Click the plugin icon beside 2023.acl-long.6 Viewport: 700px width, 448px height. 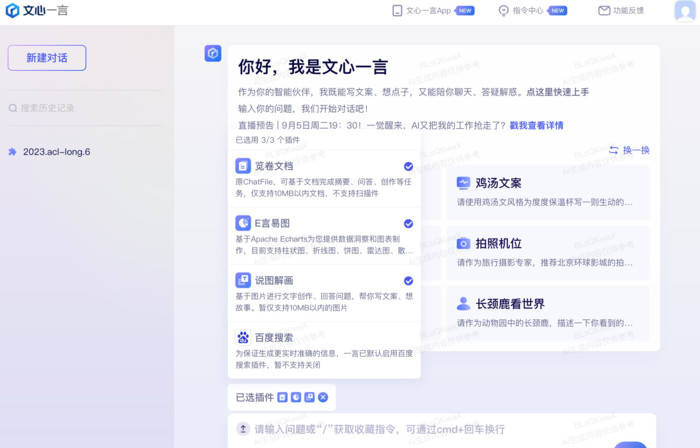(12, 152)
